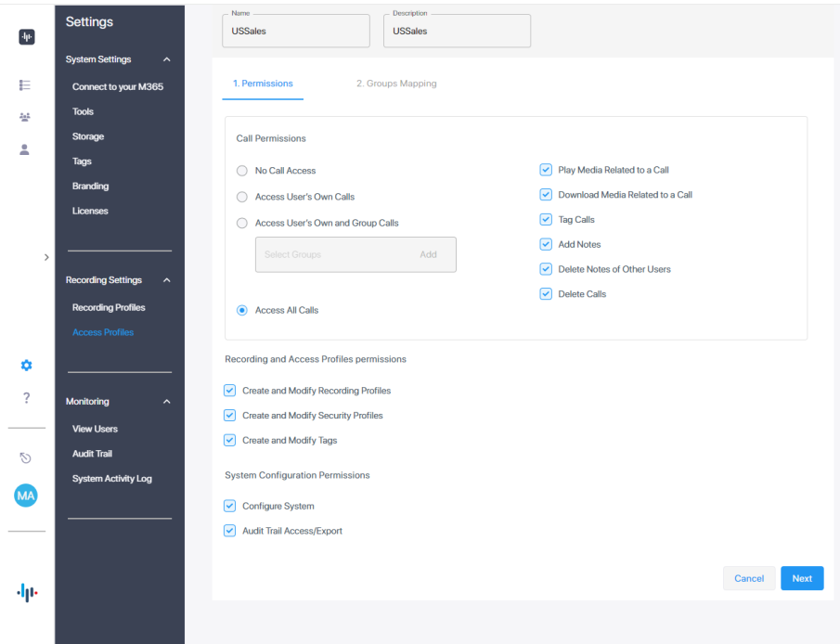This screenshot has width=840, height=644.
Task: Open the MA user avatar
Action: pos(26,496)
